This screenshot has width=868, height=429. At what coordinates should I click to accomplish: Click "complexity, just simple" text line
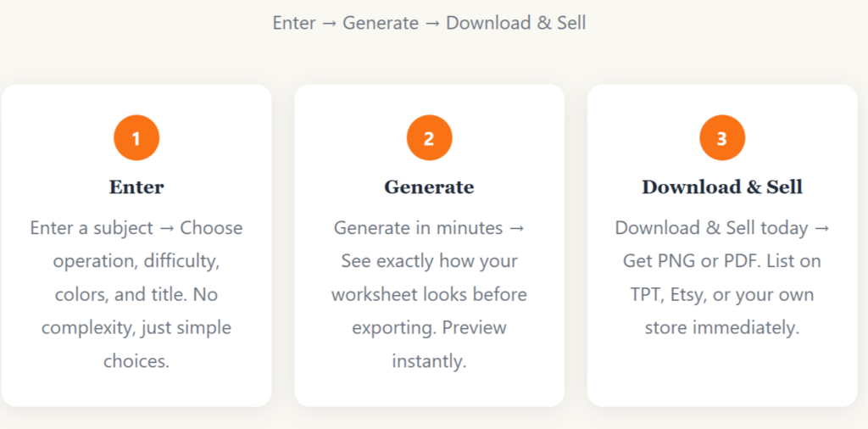click(x=136, y=327)
